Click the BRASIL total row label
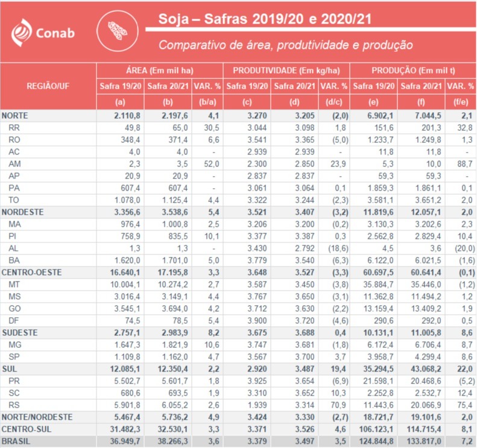477x448 pixels. pyautogui.click(x=16, y=442)
